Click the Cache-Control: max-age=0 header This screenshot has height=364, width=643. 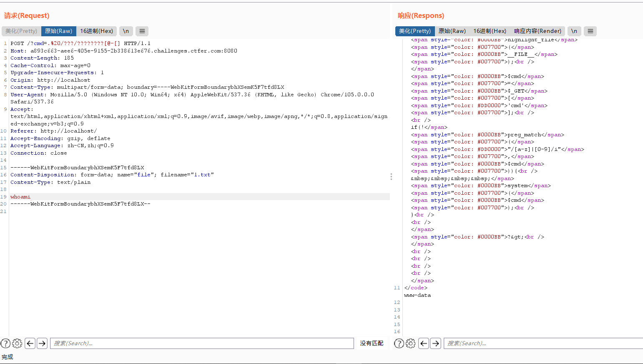point(50,65)
